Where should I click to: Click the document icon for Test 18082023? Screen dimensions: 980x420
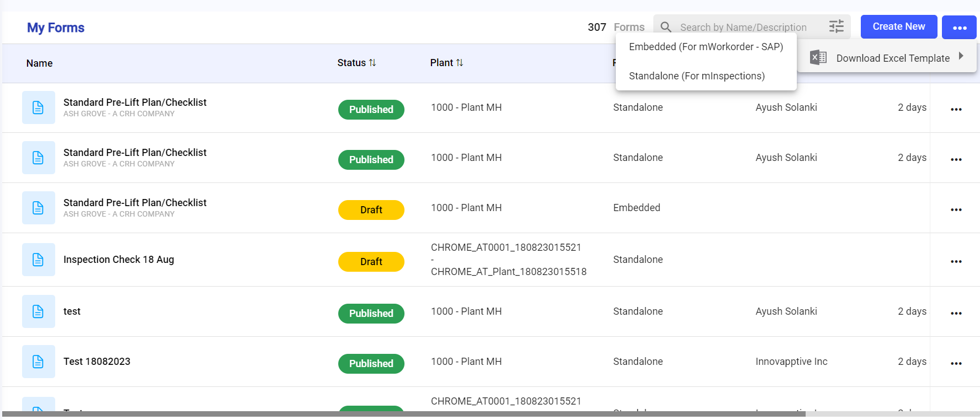tap(38, 362)
